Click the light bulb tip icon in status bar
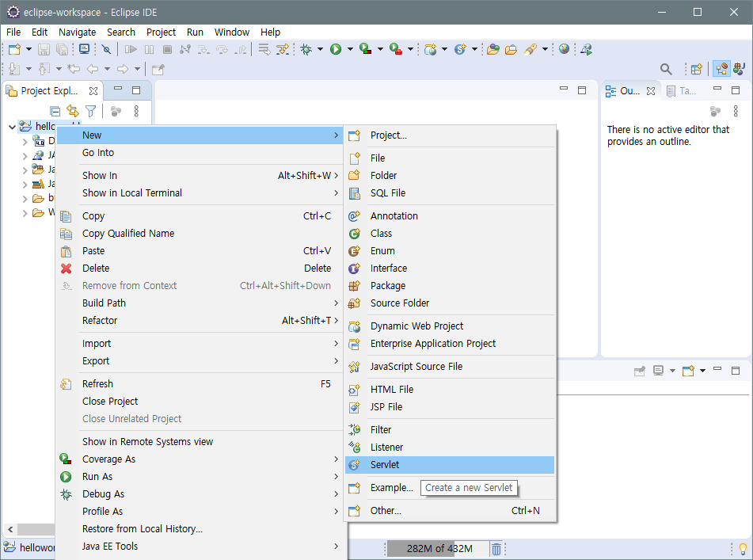753x560 pixels. pyautogui.click(x=743, y=548)
